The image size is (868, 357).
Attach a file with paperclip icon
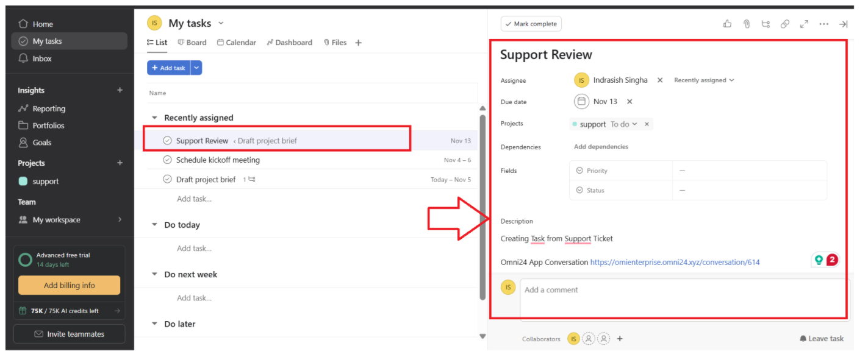coord(747,24)
